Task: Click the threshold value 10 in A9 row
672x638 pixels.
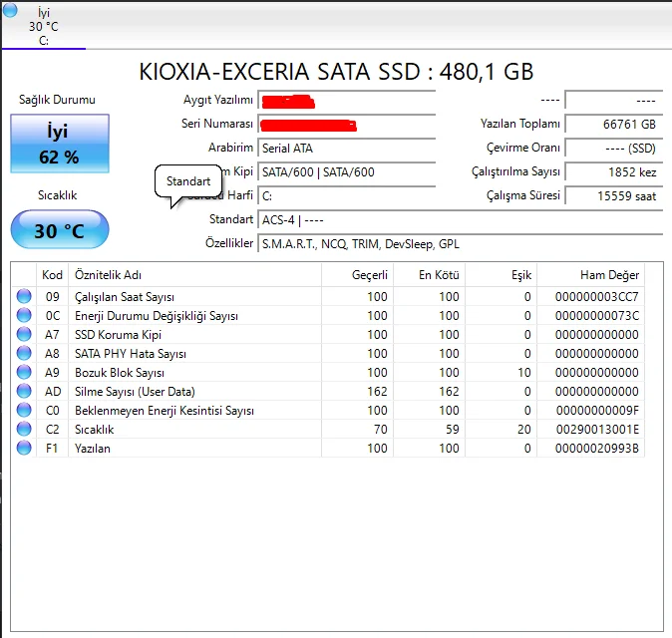Action: pyautogui.click(x=523, y=373)
